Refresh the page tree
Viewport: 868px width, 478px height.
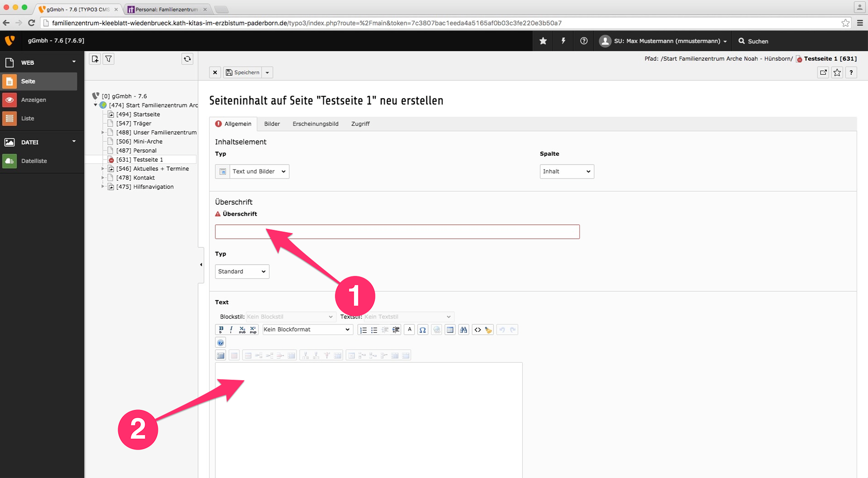pyautogui.click(x=187, y=59)
